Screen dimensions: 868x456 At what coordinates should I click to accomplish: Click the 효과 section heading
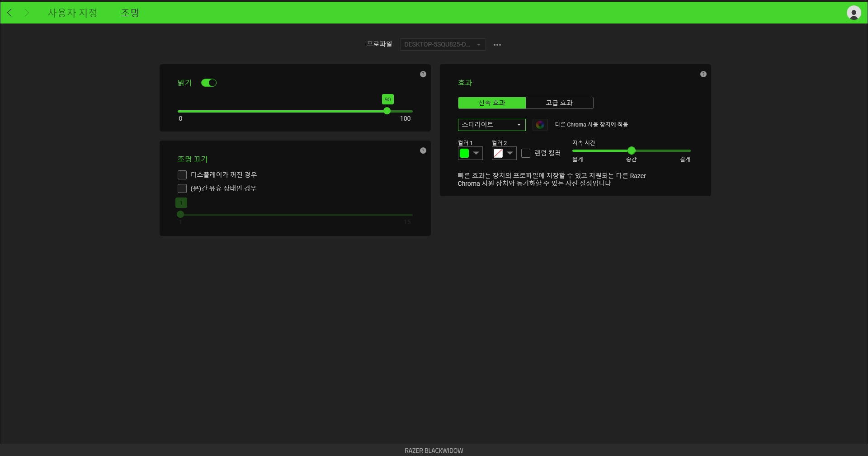coord(465,83)
